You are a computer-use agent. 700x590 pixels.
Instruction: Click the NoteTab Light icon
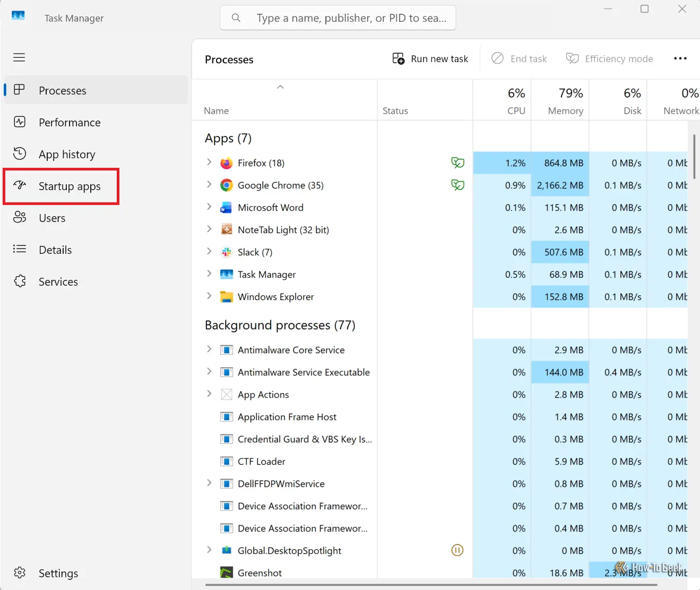click(227, 230)
